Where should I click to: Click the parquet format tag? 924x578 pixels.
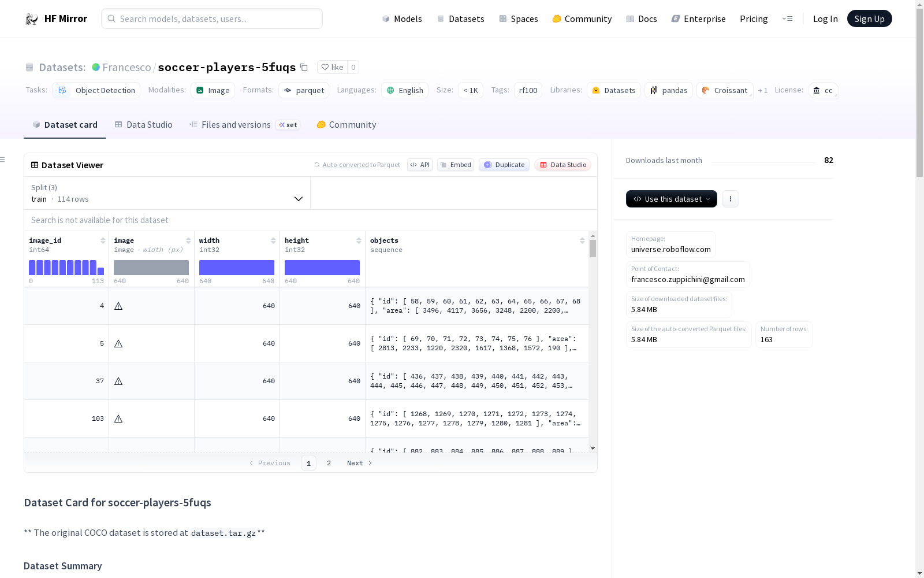304,90
